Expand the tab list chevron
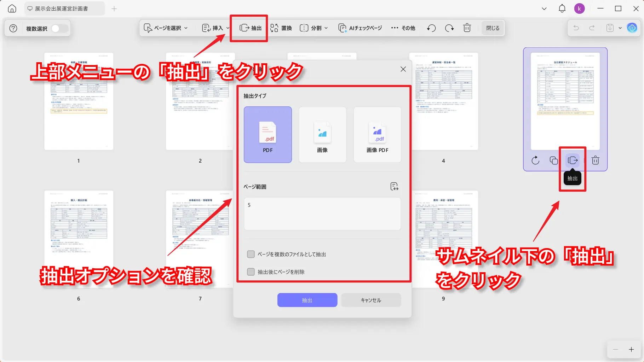This screenshot has height=362, width=644. tap(544, 9)
